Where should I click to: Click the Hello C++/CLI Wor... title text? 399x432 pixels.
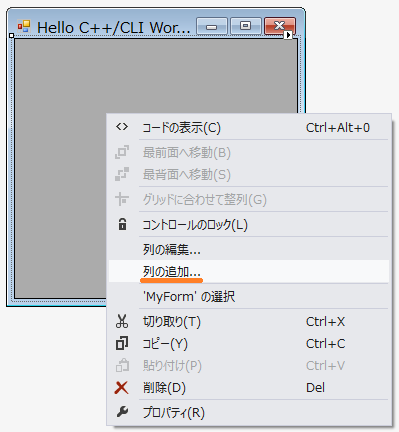(113, 28)
